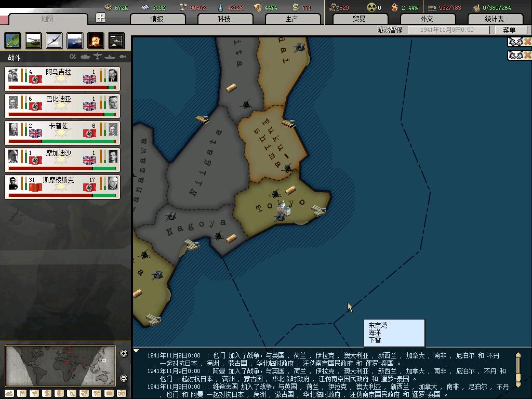Toggle the aircraft filter in battle list
Viewport: 532px width, 399px height.
click(x=98, y=57)
